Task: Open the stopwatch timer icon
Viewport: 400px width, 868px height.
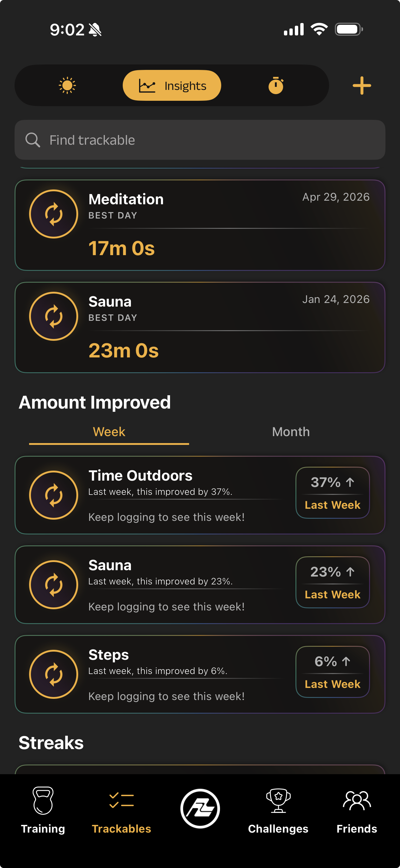Action: [276, 85]
